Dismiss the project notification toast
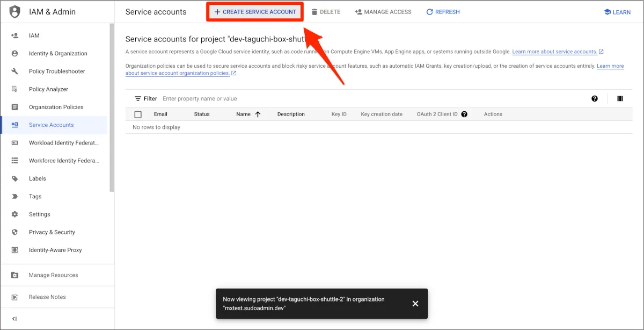Image resolution: width=644 pixels, height=330 pixels. click(415, 304)
